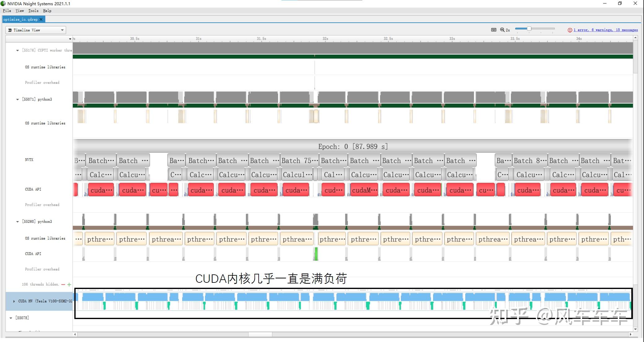Collapse the [55260] python3 thread row

tap(17, 221)
